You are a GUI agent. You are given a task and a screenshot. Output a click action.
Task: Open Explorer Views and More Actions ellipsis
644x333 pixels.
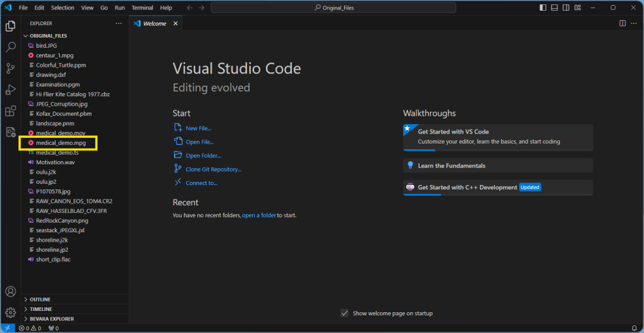119,23
